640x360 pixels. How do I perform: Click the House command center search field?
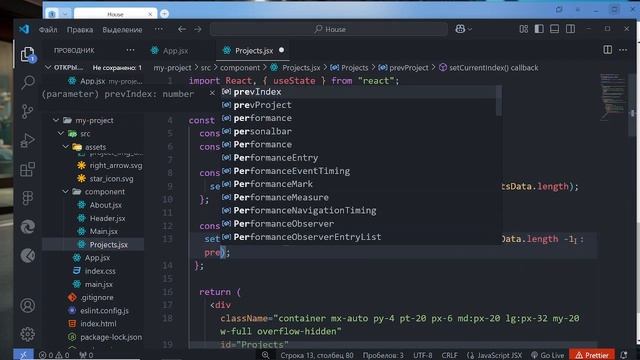pyautogui.click(x=329, y=29)
